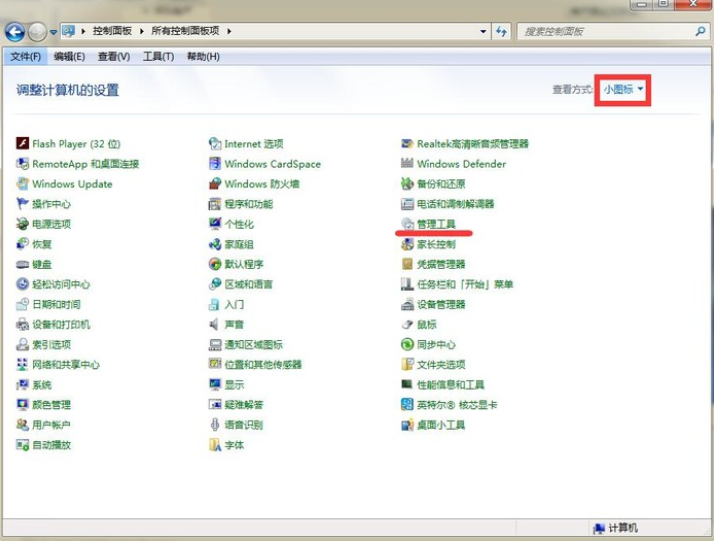Click the Windows Defender icon
This screenshot has width=714, height=541.
click(x=407, y=163)
